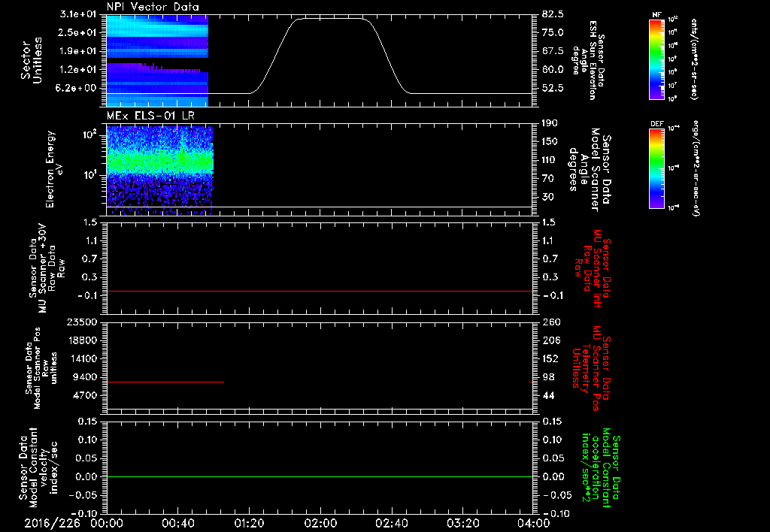Click the '3.1e+01' sector tick label
The height and width of the screenshot is (532, 770).
[77, 14]
